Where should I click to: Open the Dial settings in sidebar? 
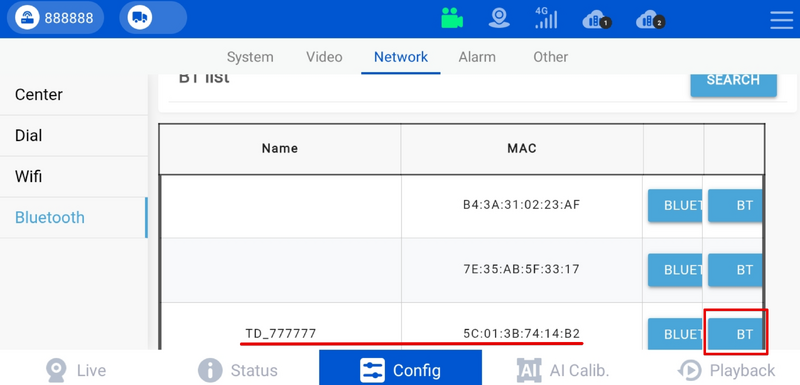73,136
